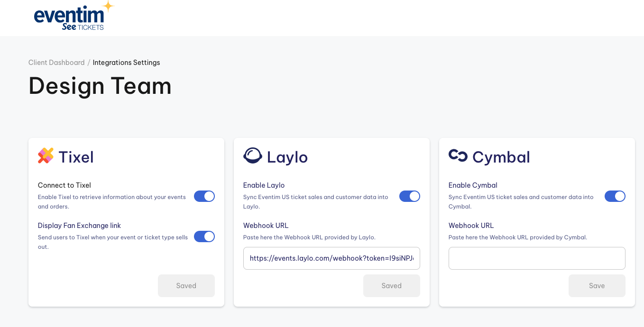Click the Cymbal heading text
This screenshot has width=644, height=327.
tap(501, 157)
